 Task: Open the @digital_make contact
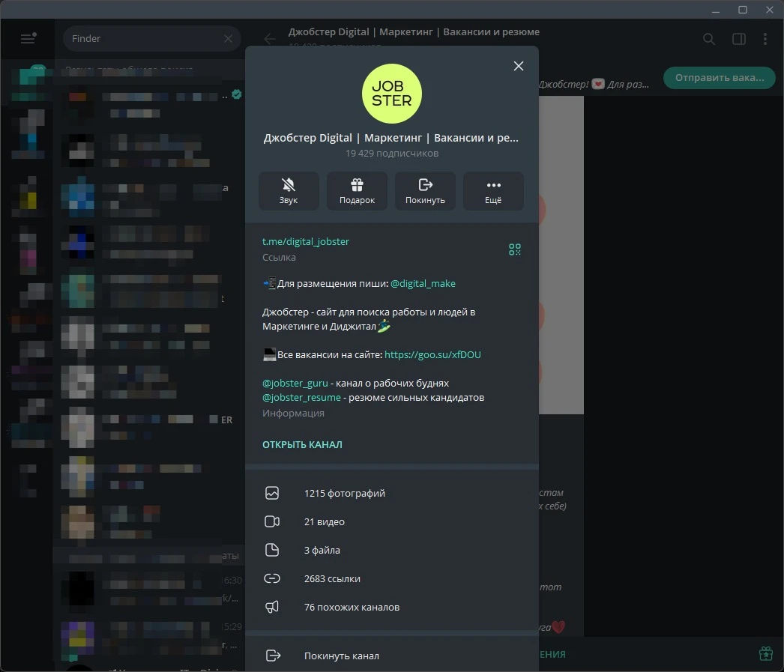pyautogui.click(x=423, y=283)
